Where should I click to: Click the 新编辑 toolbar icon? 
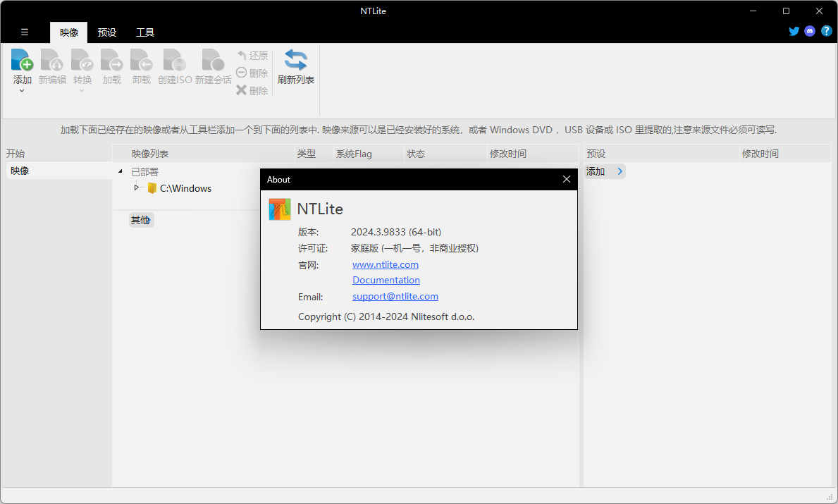52,60
